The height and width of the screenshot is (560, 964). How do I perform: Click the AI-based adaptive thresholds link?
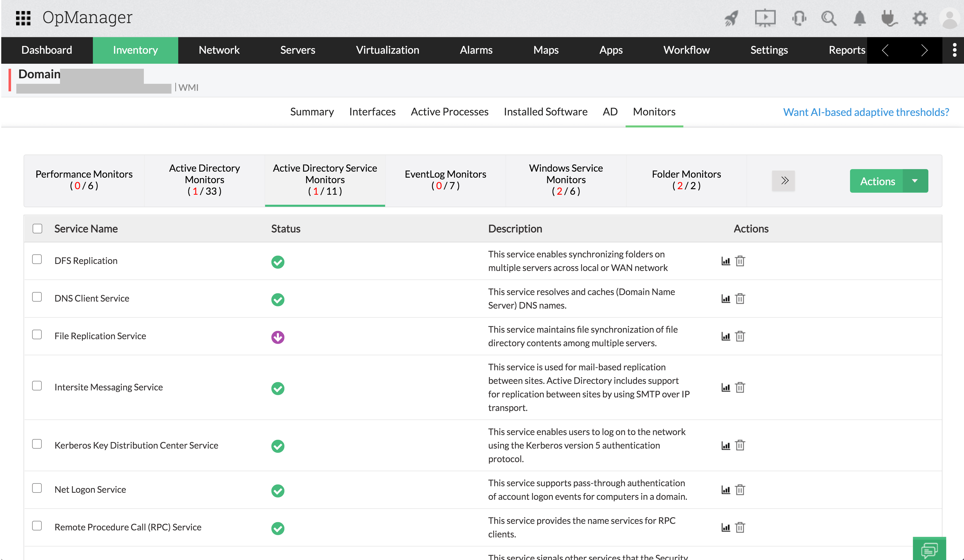[866, 112]
